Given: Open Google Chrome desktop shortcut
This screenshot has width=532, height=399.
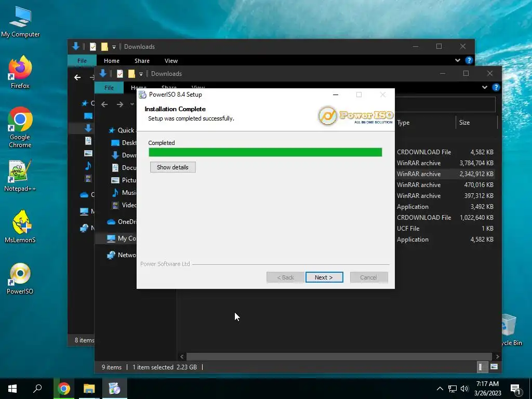Looking at the screenshot, I should pos(20,127).
